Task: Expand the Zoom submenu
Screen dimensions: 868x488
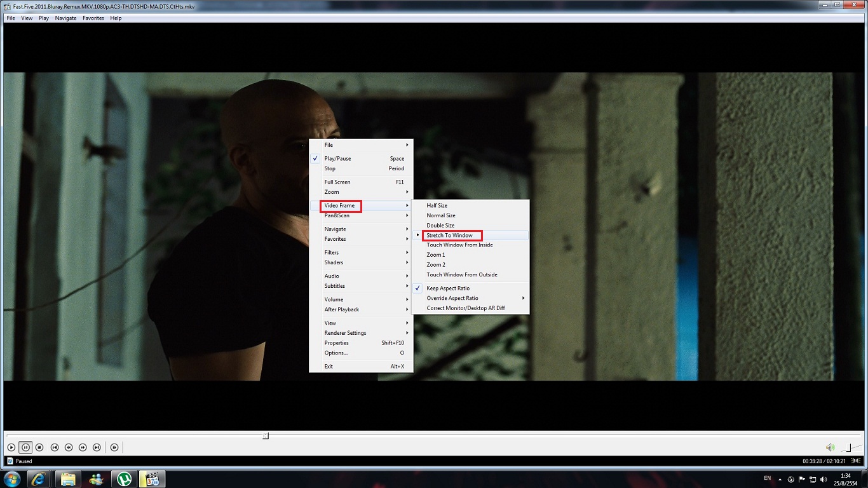Action: pyautogui.click(x=361, y=192)
